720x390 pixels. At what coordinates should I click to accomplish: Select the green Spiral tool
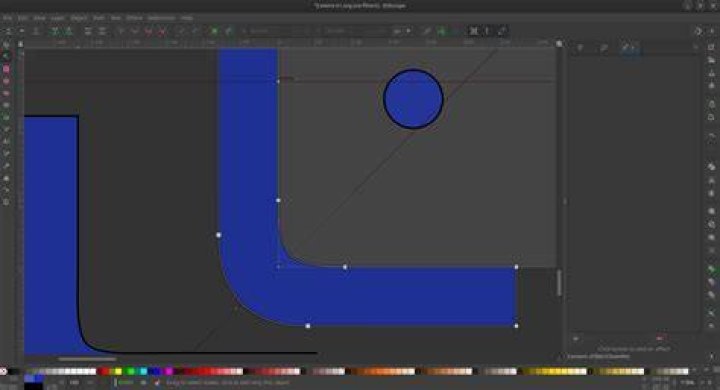(x=6, y=118)
